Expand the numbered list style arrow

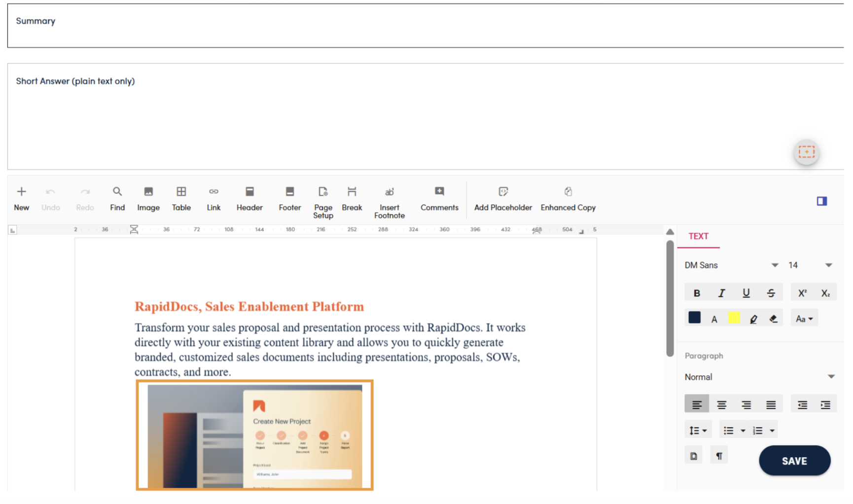pyautogui.click(x=772, y=431)
